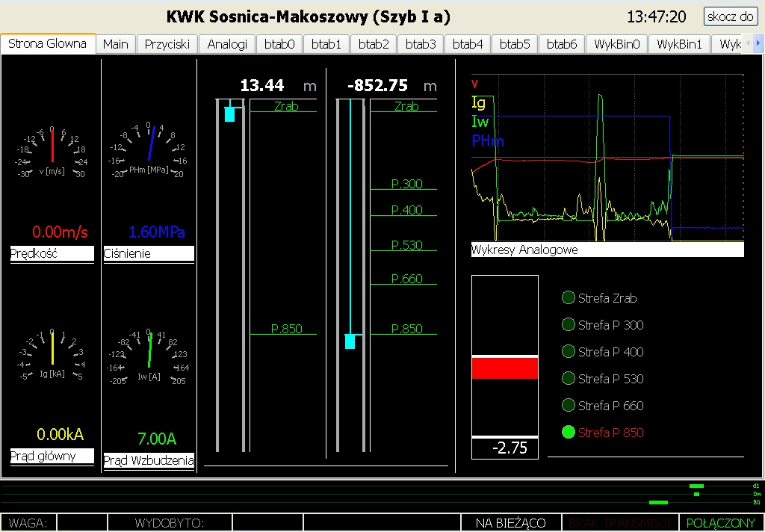
Task: Open the Przyciski tab
Action: pos(167,44)
